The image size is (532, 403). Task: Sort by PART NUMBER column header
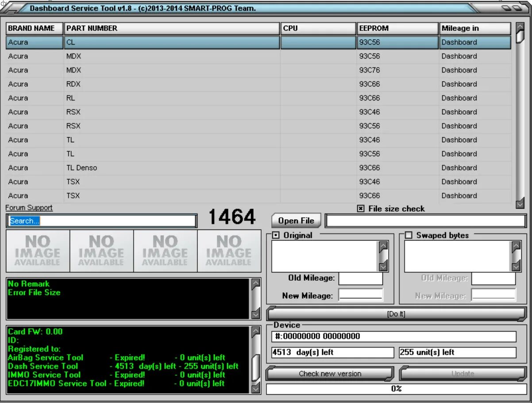[172, 28]
